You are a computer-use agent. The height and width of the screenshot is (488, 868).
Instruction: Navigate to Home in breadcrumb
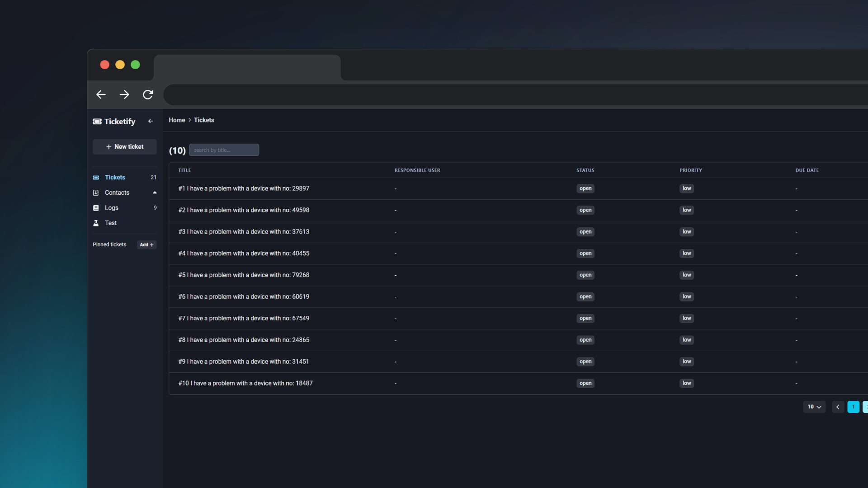pyautogui.click(x=177, y=120)
